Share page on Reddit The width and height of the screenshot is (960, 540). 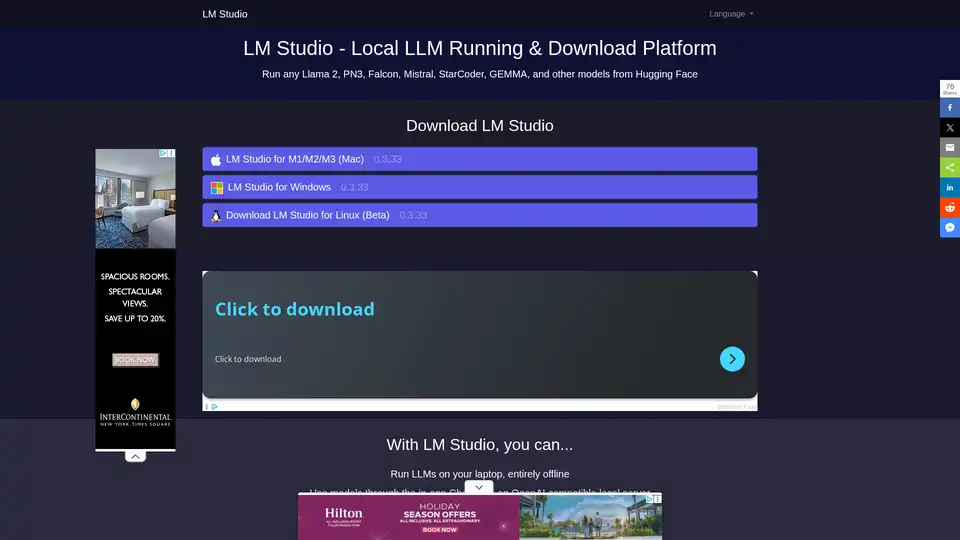(x=950, y=208)
